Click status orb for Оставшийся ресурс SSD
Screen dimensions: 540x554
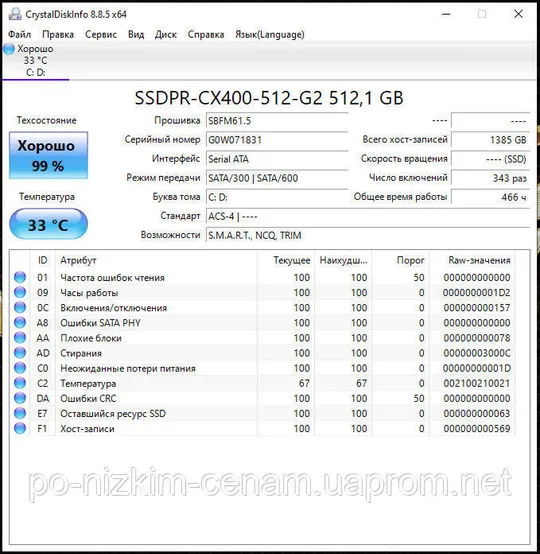point(20,413)
